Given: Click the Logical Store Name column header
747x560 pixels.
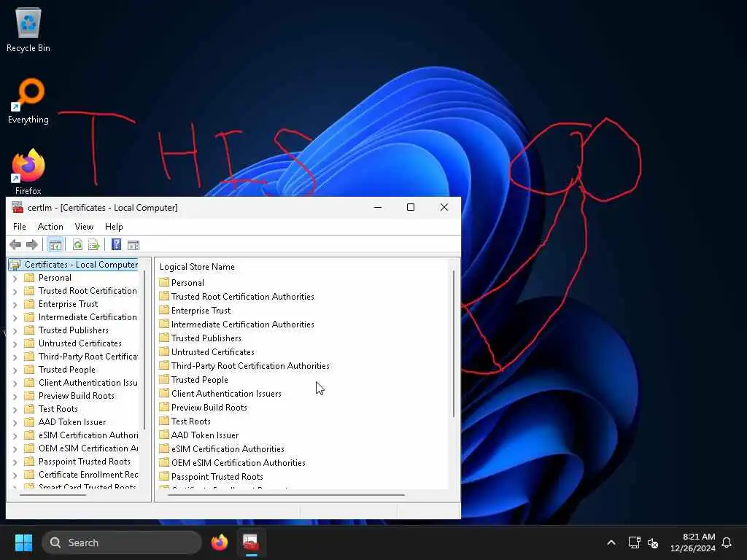Looking at the screenshot, I should [x=197, y=267].
